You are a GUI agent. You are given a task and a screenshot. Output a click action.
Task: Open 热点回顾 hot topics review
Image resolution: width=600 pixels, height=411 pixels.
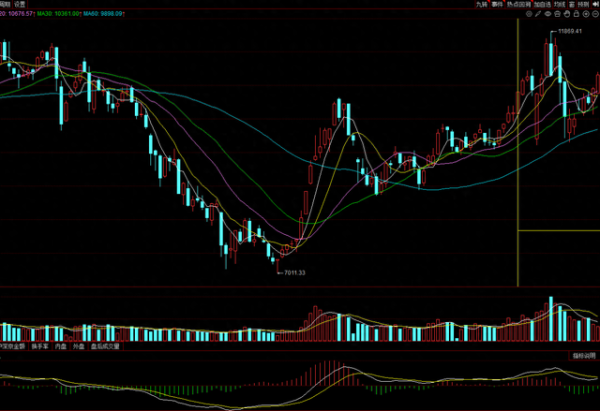[519, 5]
